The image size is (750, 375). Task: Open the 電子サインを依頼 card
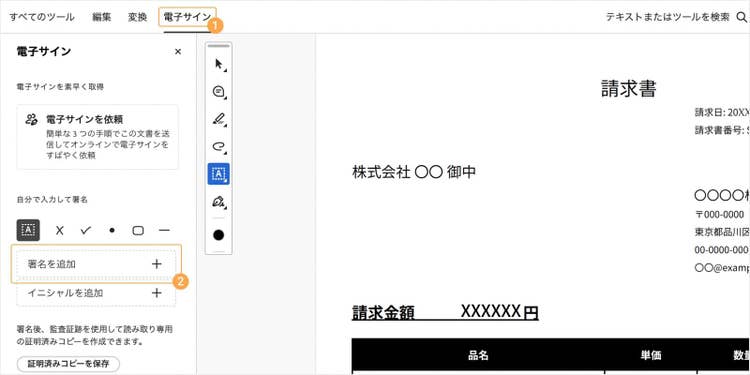point(98,137)
